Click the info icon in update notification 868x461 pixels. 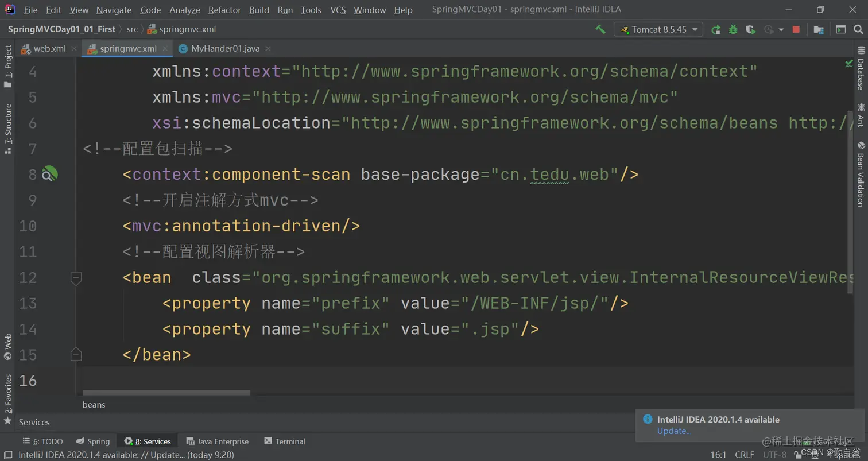pyautogui.click(x=648, y=419)
